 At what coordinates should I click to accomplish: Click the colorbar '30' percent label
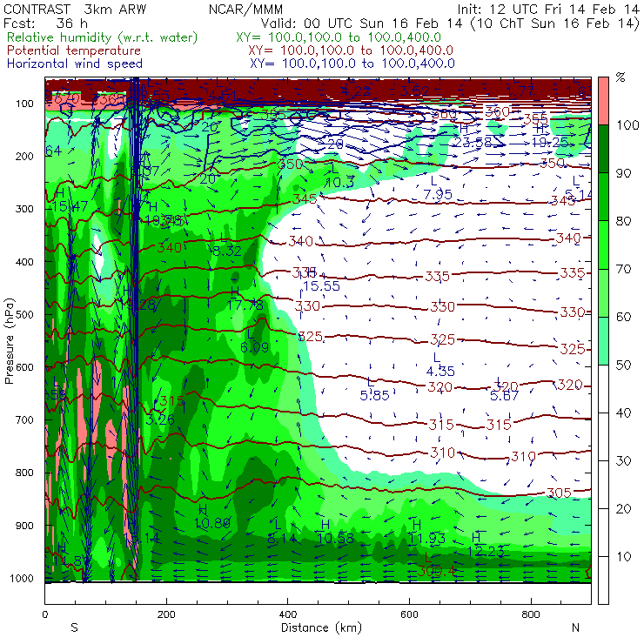[x=624, y=461]
